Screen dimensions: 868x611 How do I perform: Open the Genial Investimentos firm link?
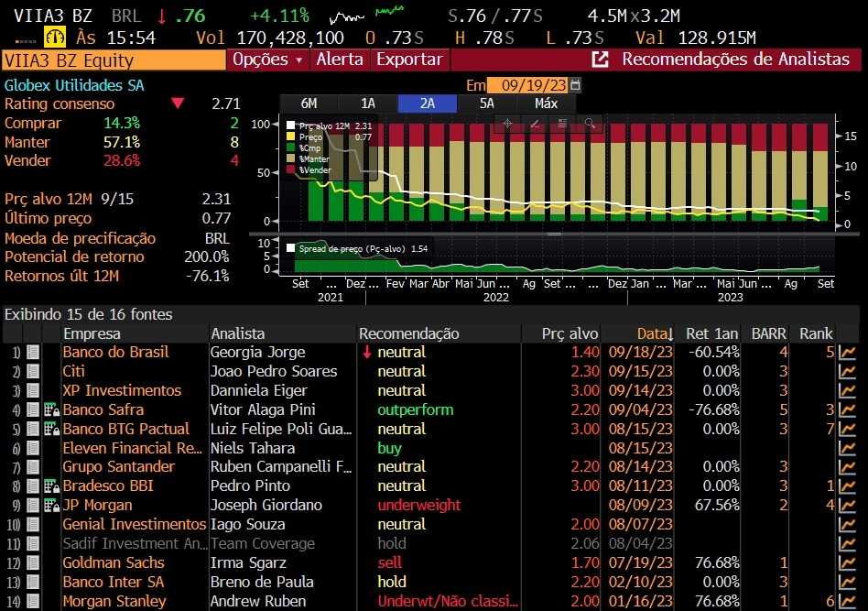135,525
